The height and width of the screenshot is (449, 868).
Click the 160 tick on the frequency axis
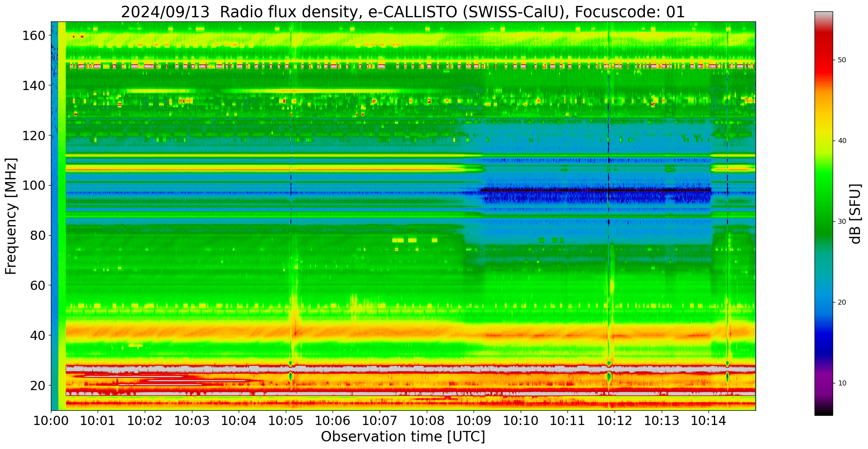click(x=34, y=35)
